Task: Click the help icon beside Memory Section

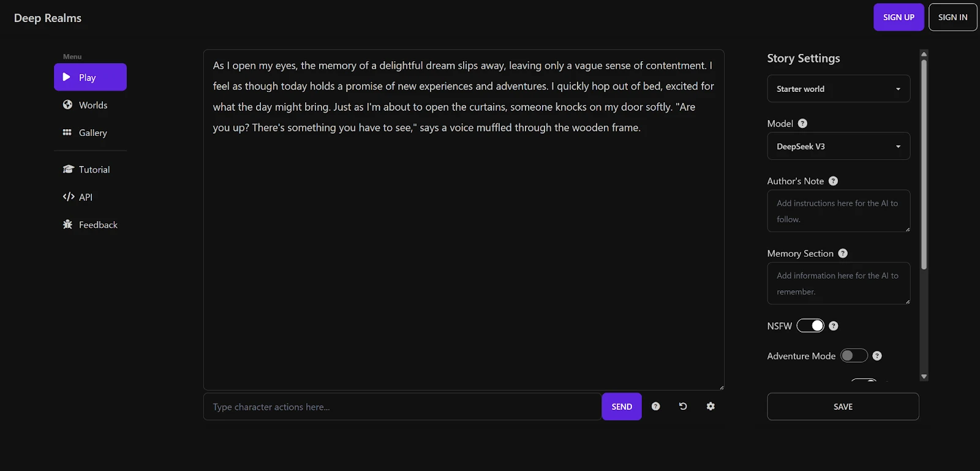Action: (x=843, y=253)
